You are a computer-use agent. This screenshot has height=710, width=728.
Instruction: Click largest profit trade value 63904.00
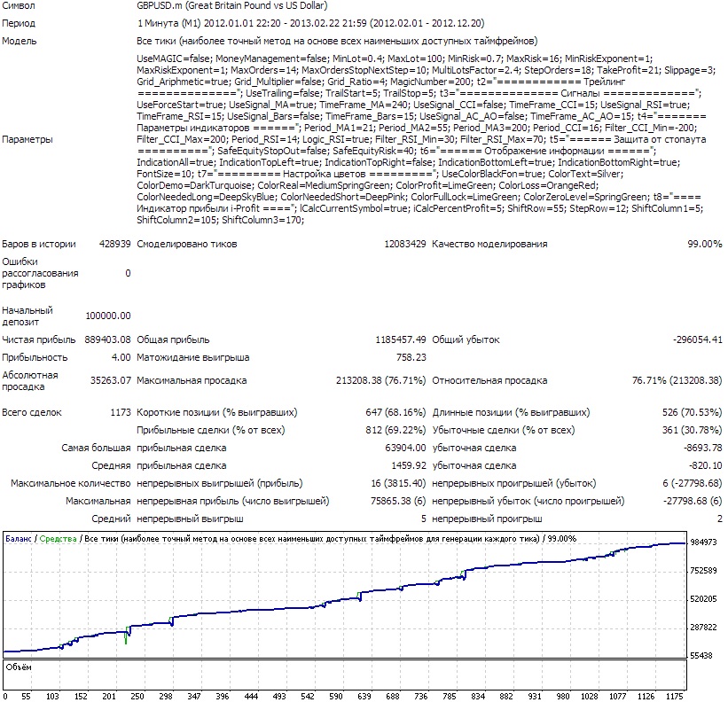(405, 448)
